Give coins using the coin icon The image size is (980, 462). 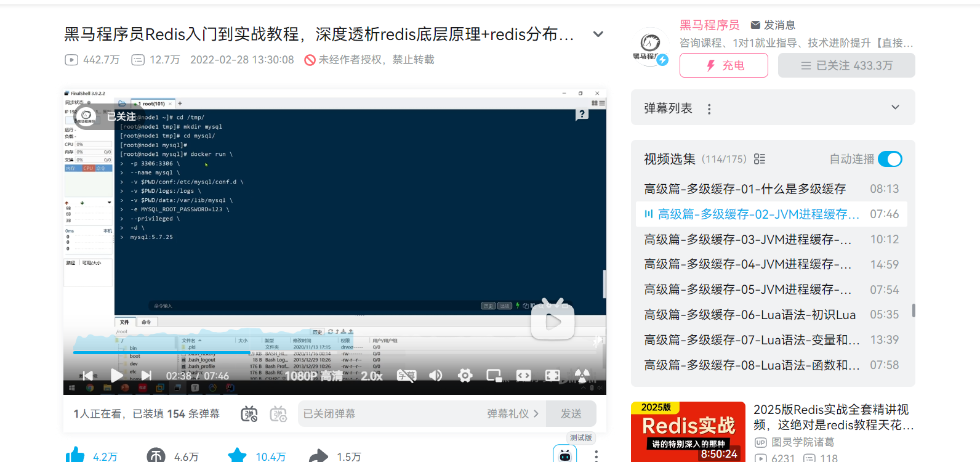point(156,456)
